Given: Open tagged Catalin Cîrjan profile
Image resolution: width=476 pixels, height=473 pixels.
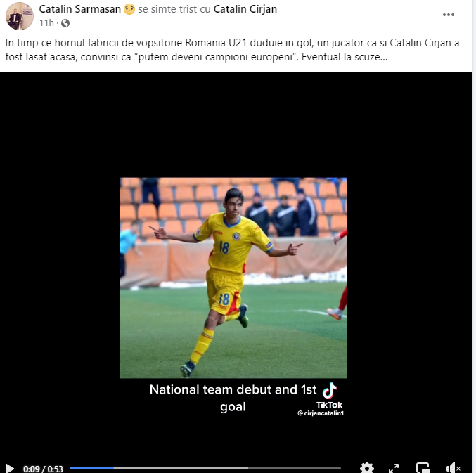Looking at the screenshot, I should [x=245, y=9].
